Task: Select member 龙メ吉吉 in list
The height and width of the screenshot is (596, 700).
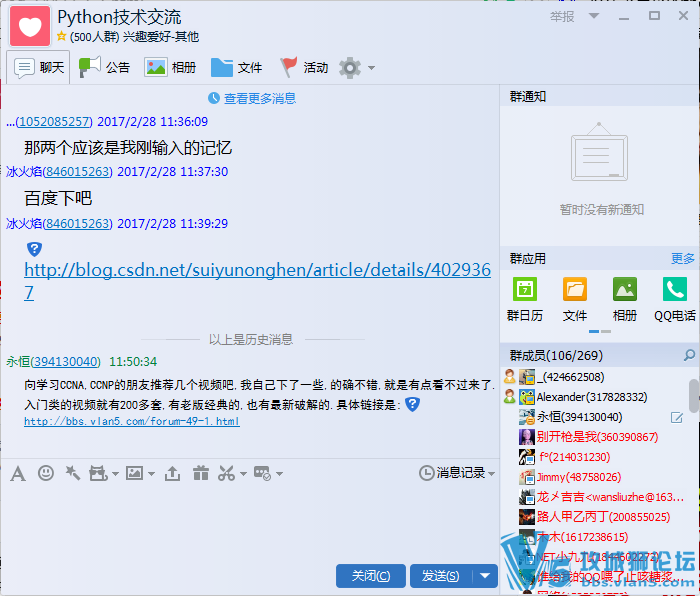Action: [610, 496]
